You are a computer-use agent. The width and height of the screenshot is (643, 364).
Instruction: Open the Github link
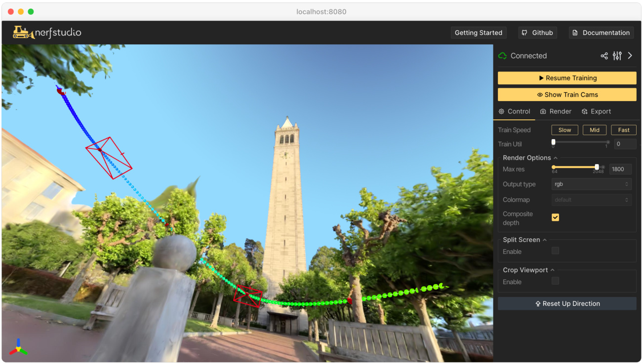(x=537, y=33)
